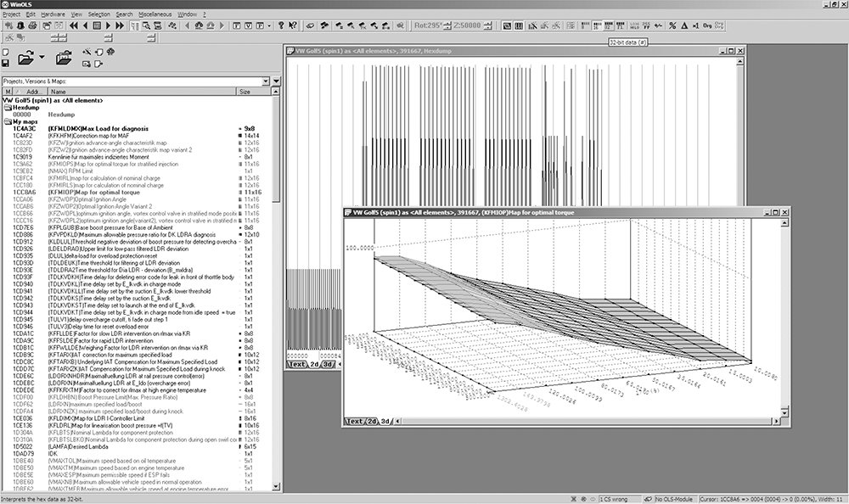This screenshot has height=504, width=849.
Task: Open the Hardware menu
Action: tap(53, 14)
